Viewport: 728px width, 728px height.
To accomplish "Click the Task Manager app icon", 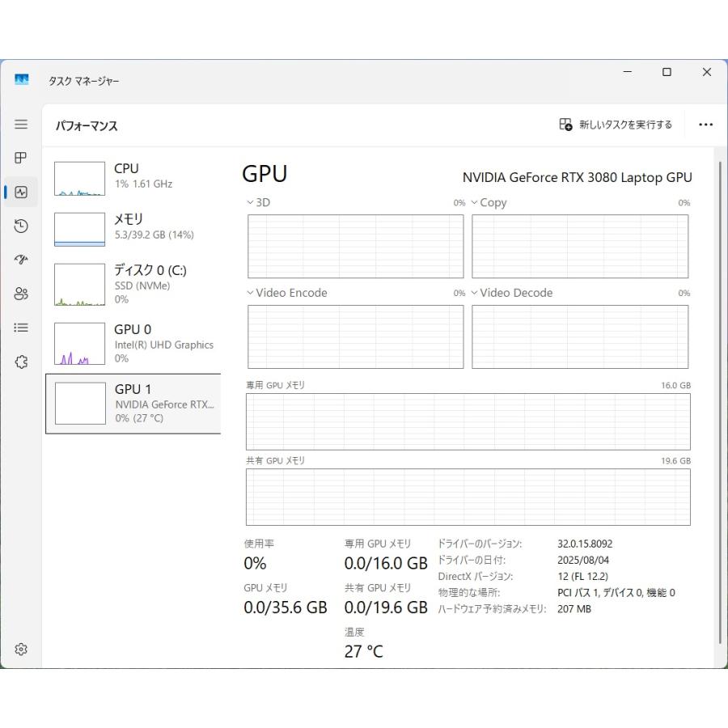I will click(21, 79).
